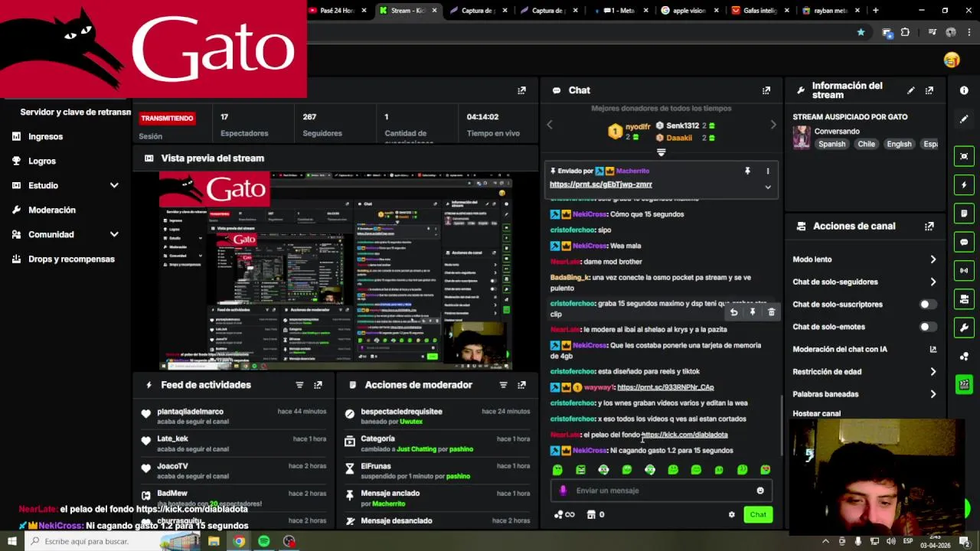Screen dimensions: 980x551
Task: Open Spotify from the taskbar
Action: (264, 541)
